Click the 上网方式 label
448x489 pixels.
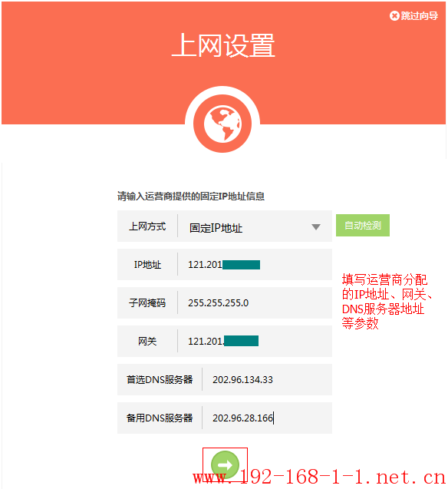pyautogui.click(x=147, y=226)
